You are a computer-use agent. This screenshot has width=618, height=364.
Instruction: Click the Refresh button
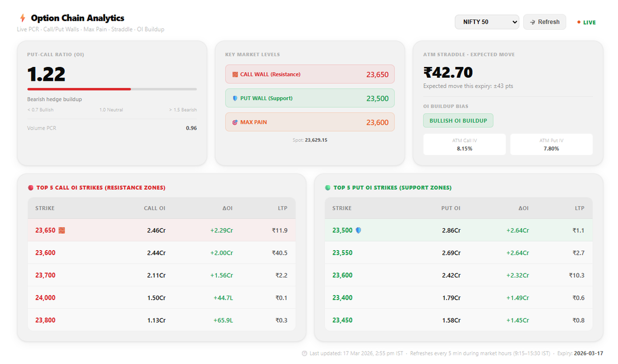tap(544, 22)
